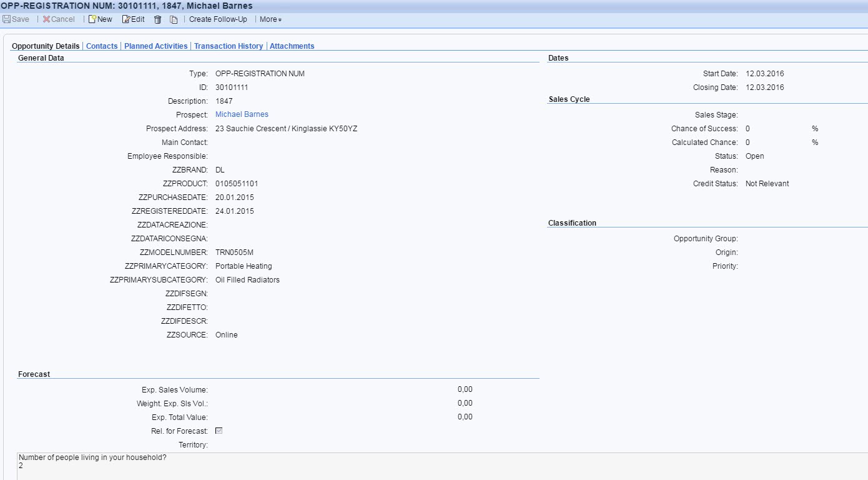Click the registered date 24.01.2015
This screenshot has width=868, height=480.
coord(235,211)
